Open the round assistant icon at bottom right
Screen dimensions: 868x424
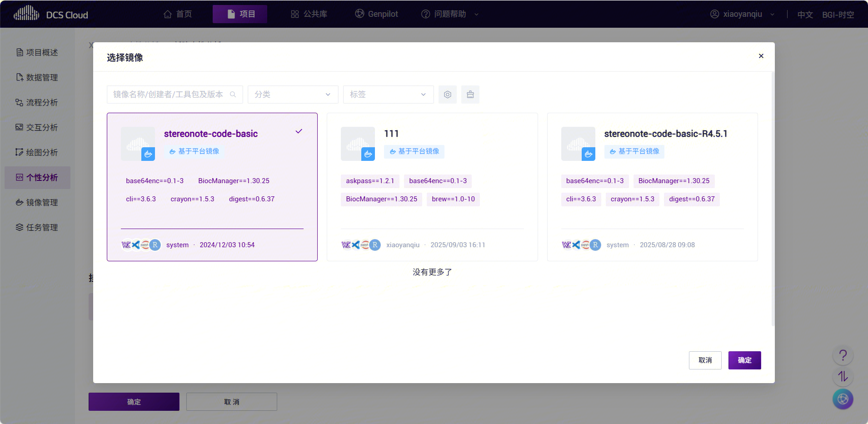pyautogui.click(x=843, y=399)
